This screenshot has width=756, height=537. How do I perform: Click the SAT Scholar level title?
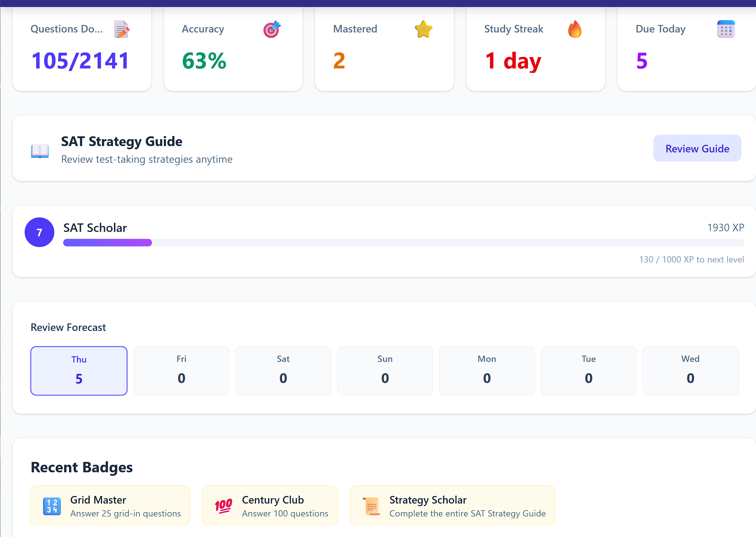(x=95, y=228)
